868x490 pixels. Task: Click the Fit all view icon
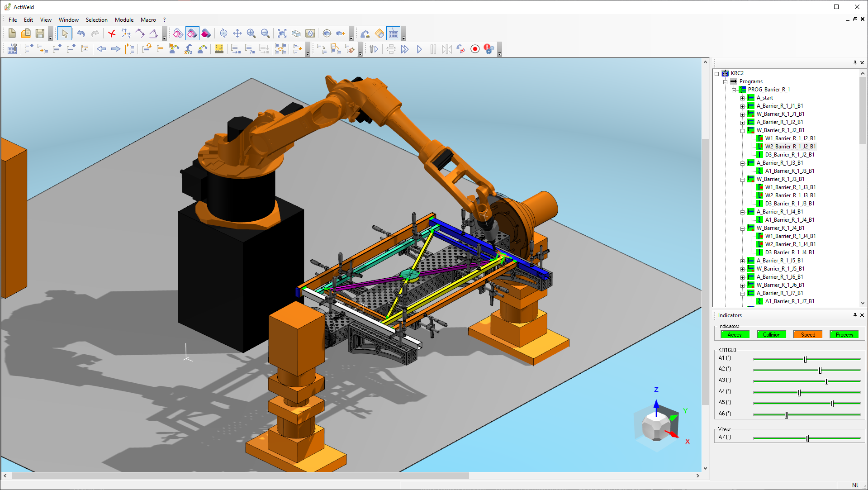pos(282,33)
